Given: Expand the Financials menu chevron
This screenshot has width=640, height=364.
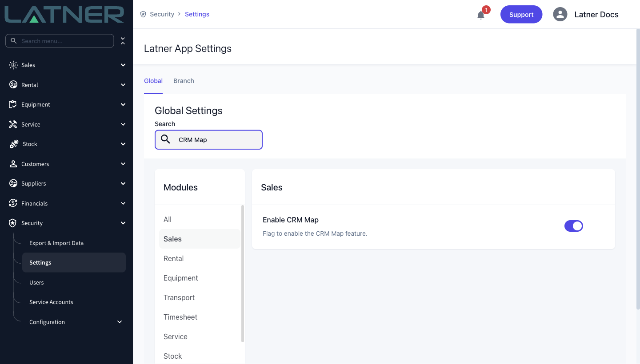Looking at the screenshot, I should 123,203.
